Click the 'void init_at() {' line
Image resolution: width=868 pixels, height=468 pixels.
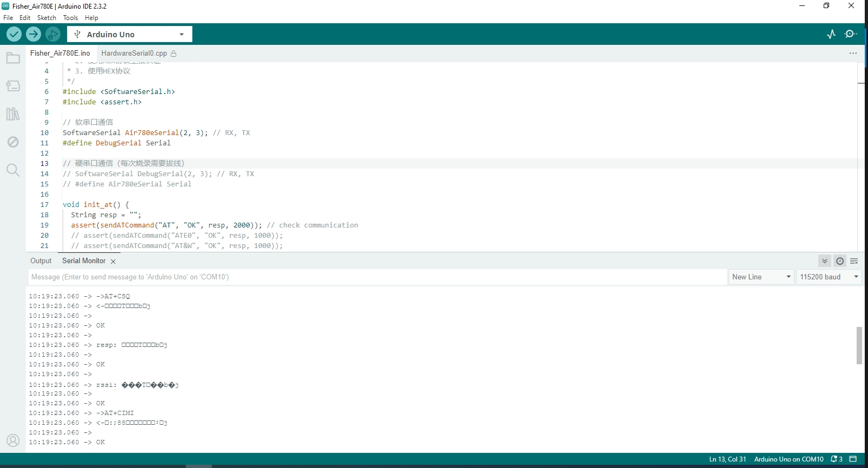(96, 205)
